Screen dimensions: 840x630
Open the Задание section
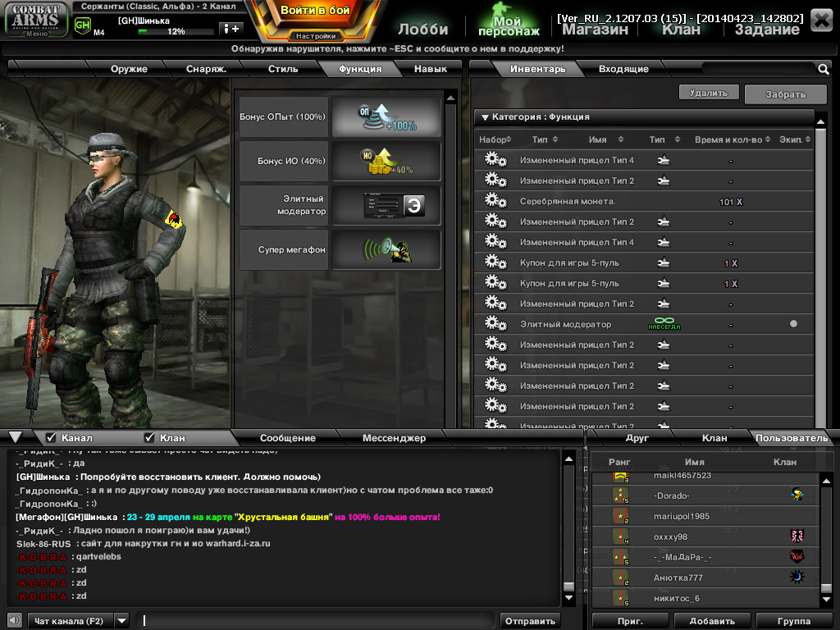767,29
